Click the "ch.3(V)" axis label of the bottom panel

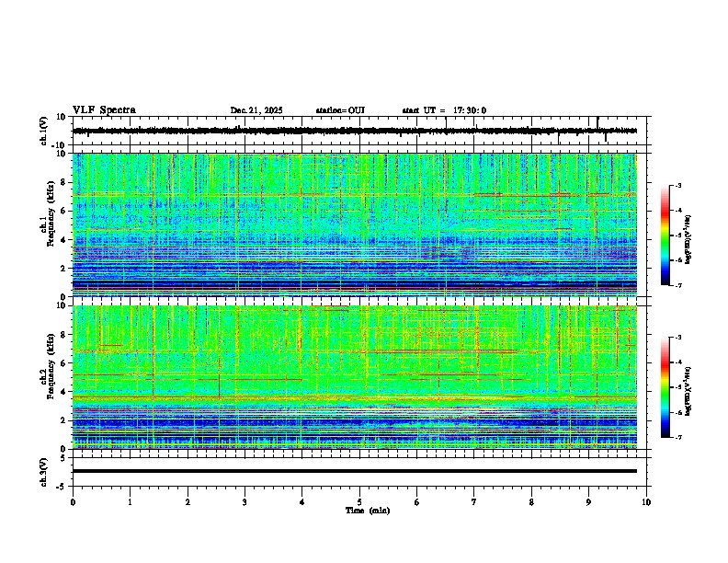[44, 473]
